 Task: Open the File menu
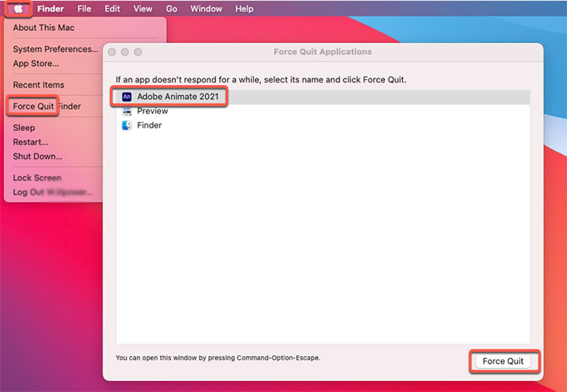(84, 8)
